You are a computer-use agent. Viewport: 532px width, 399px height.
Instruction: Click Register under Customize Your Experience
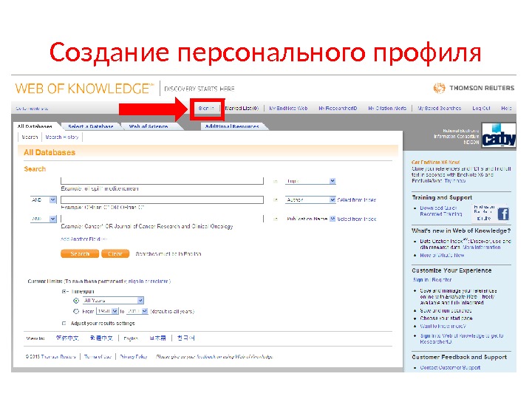click(x=442, y=280)
